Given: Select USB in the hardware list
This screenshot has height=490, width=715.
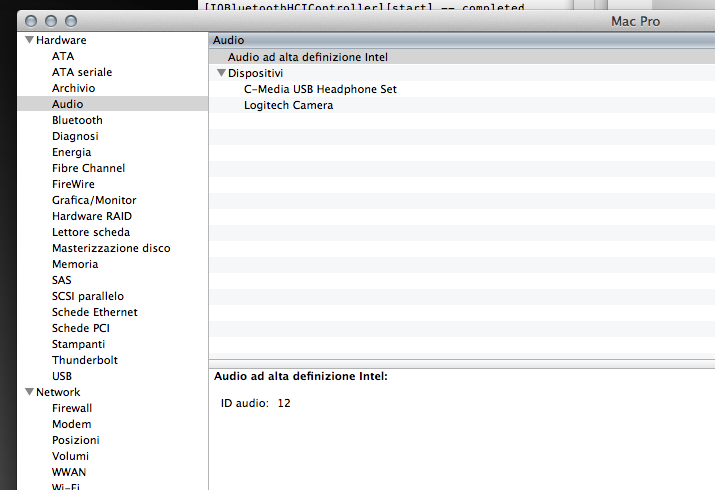Looking at the screenshot, I should click(62, 376).
